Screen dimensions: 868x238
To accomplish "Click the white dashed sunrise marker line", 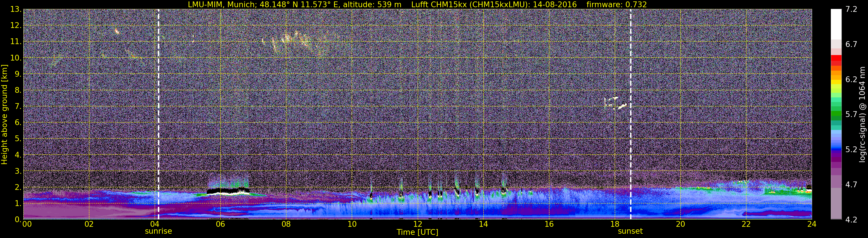I will pos(158,114).
